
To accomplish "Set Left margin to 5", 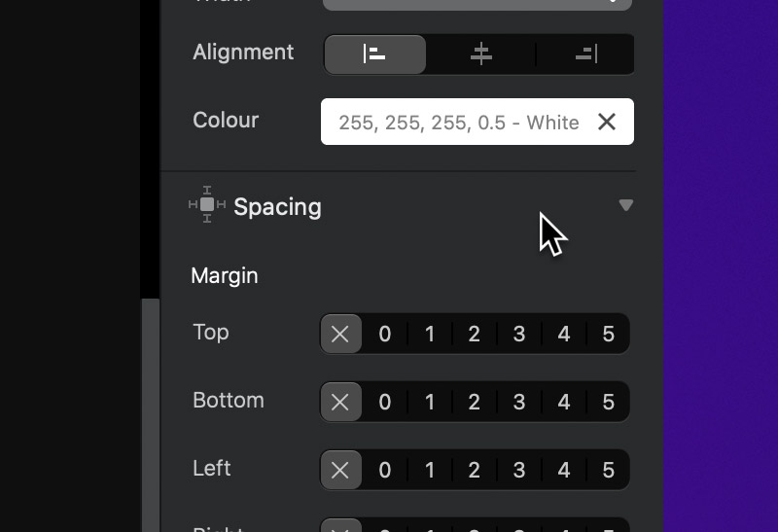I will (x=609, y=470).
